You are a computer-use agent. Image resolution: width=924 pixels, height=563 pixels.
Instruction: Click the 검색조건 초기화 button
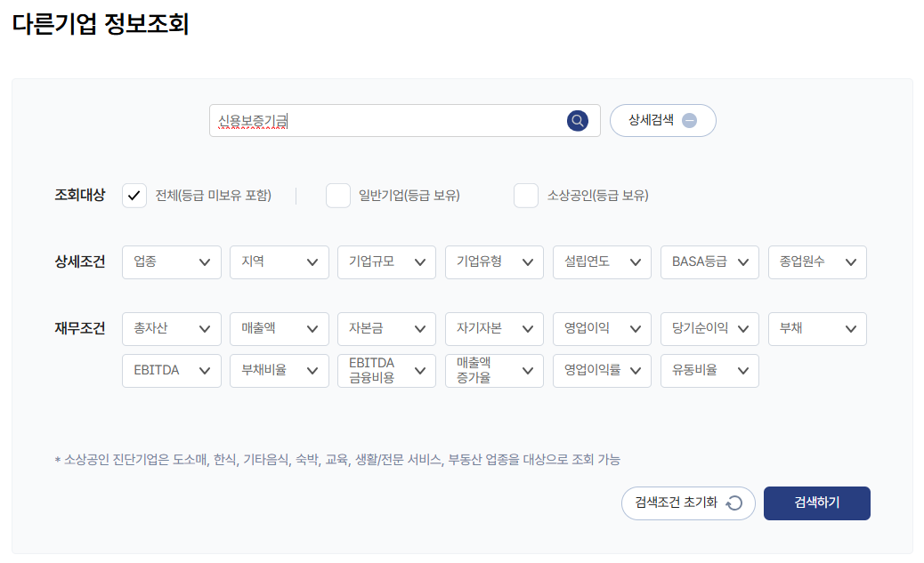click(687, 503)
